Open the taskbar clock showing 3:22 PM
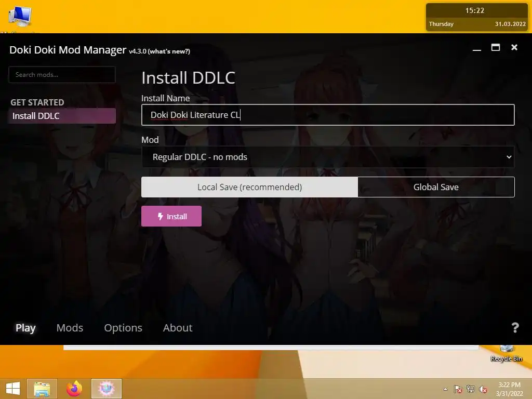This screenshot has width=532, height=399. 509,389
